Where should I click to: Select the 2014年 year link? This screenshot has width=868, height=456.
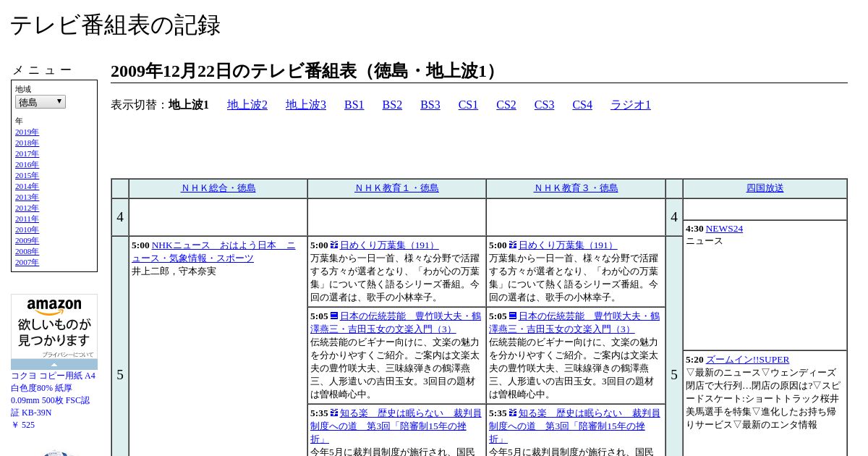pyautogui.click(x=27, y=186)
